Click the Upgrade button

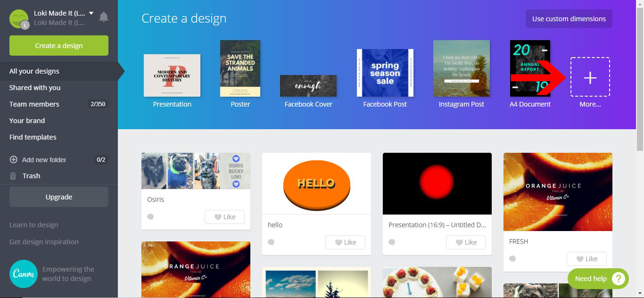(58, 197)
